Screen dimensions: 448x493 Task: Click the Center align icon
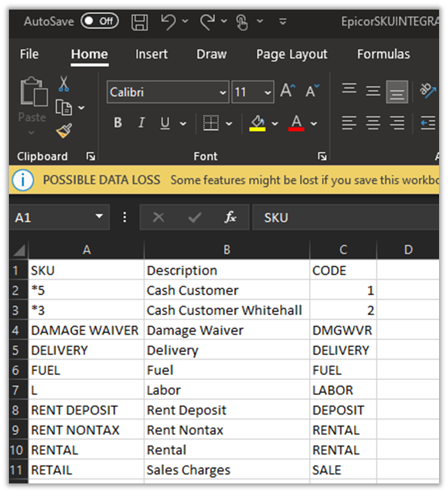(373, 122)
